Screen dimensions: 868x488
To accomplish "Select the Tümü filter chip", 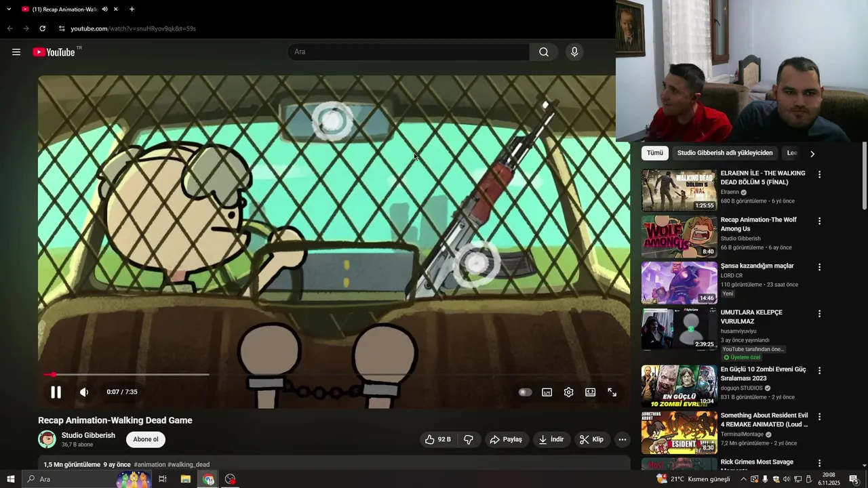I will [x=655, y=153].
